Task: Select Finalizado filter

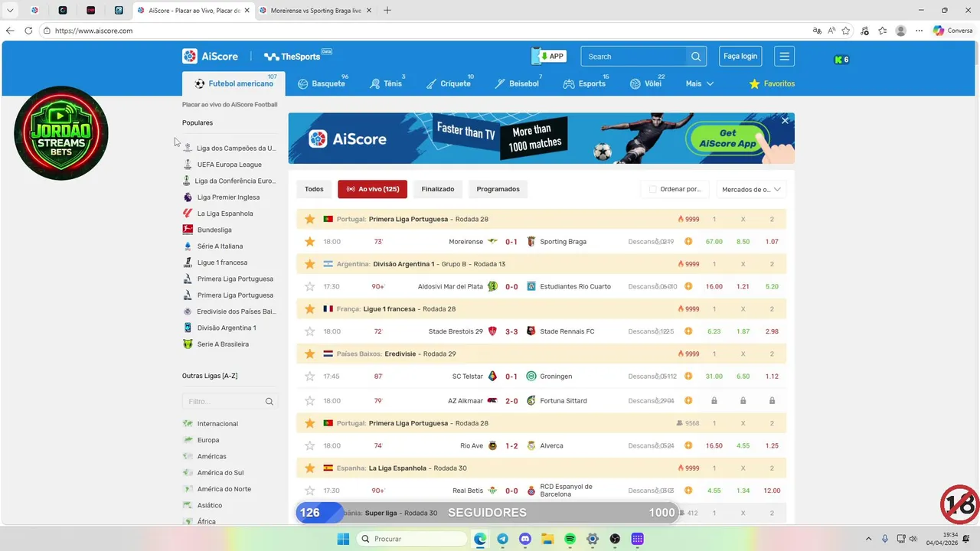Action: pos(438,189)
